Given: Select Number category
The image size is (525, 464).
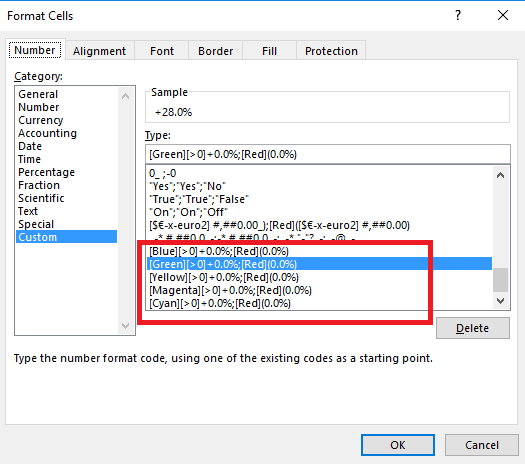Looking at the screenshot, I should 67,107.
